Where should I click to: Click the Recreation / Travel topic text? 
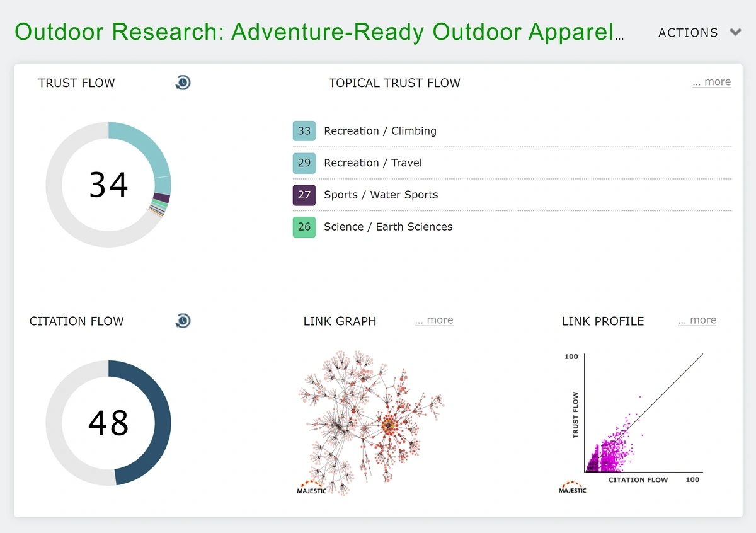point(373,163)
